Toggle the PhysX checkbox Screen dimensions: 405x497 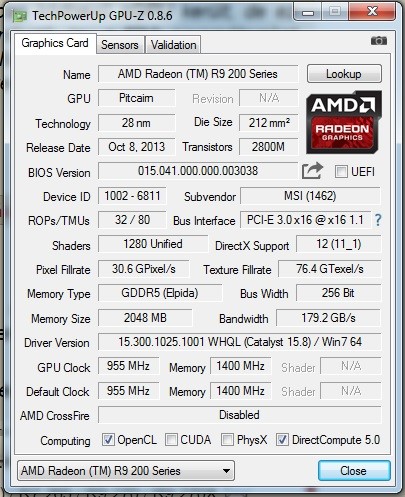click(227, 440)
